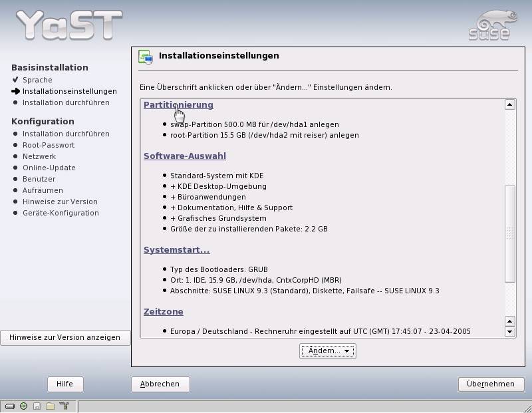Click the Installationseinstellungen header icon

(146, 57)
